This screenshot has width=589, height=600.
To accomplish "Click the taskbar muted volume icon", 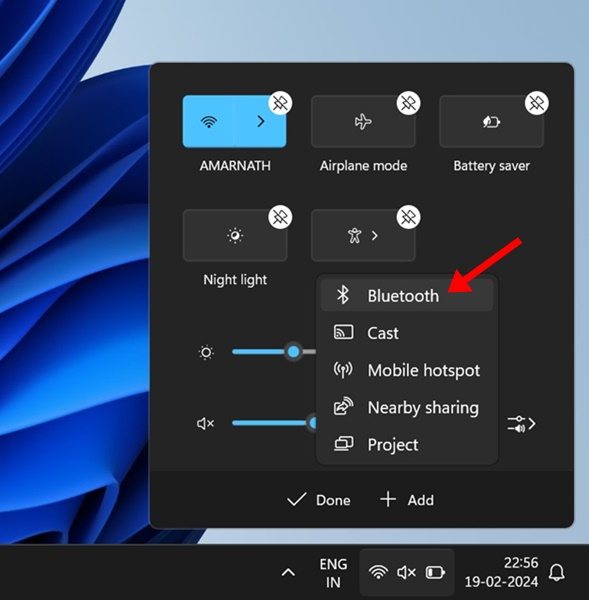I will (406, 572).
